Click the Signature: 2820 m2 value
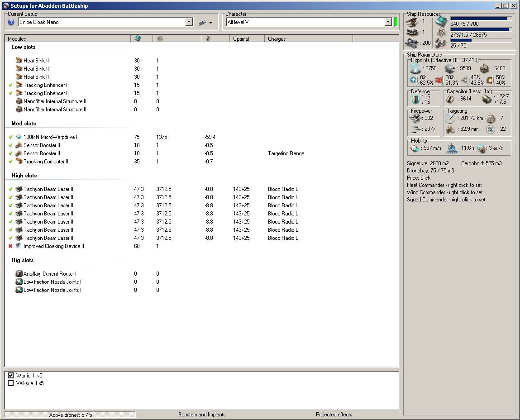This screenshot has width=520, height=420. [428, 163]
